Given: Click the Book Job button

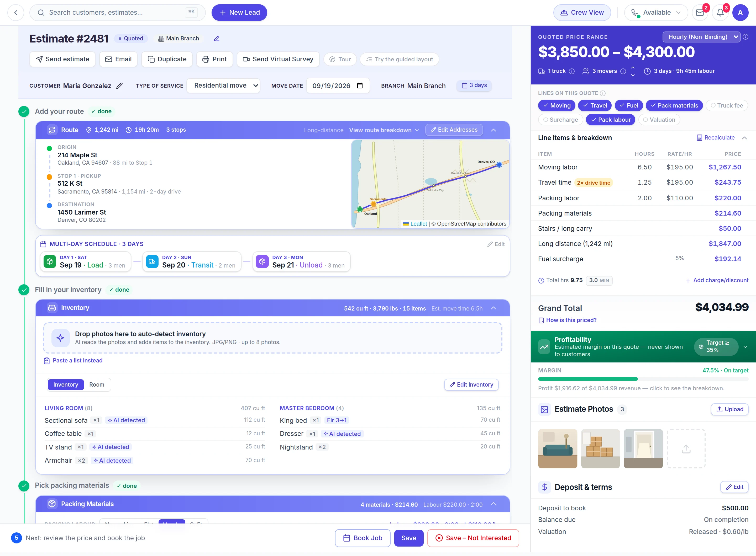Looking at the screenshot, I should click(363, 538).
